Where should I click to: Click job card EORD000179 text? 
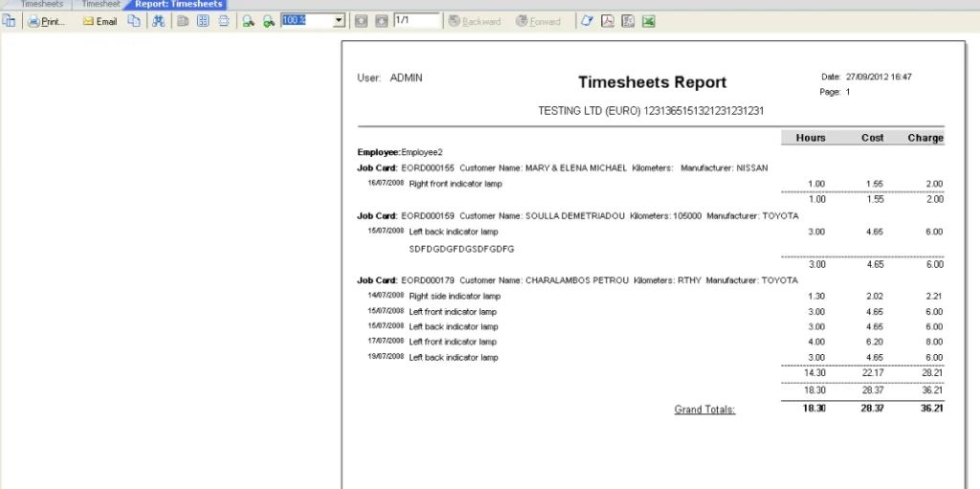[428, 280]
